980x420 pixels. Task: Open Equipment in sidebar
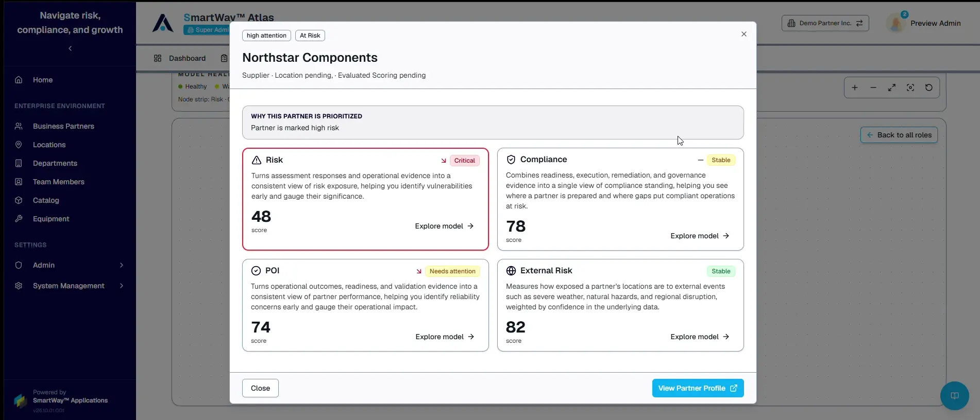click(51, 219)
